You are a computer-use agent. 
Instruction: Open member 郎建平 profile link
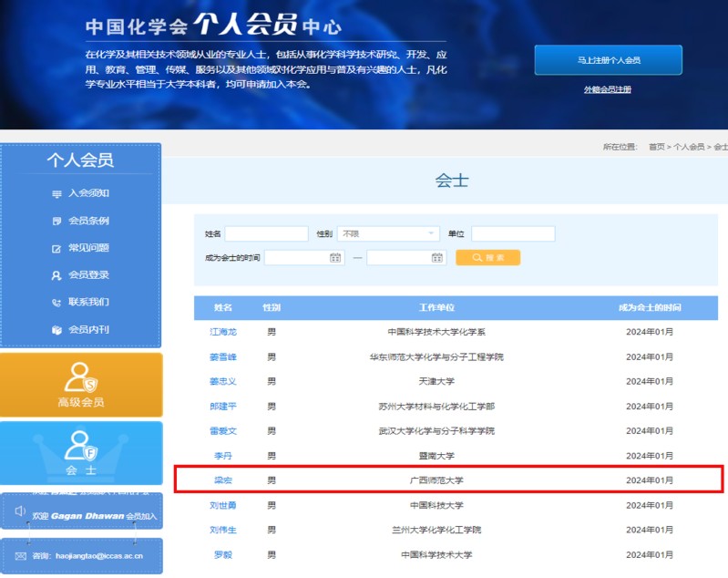pos(223,407)
